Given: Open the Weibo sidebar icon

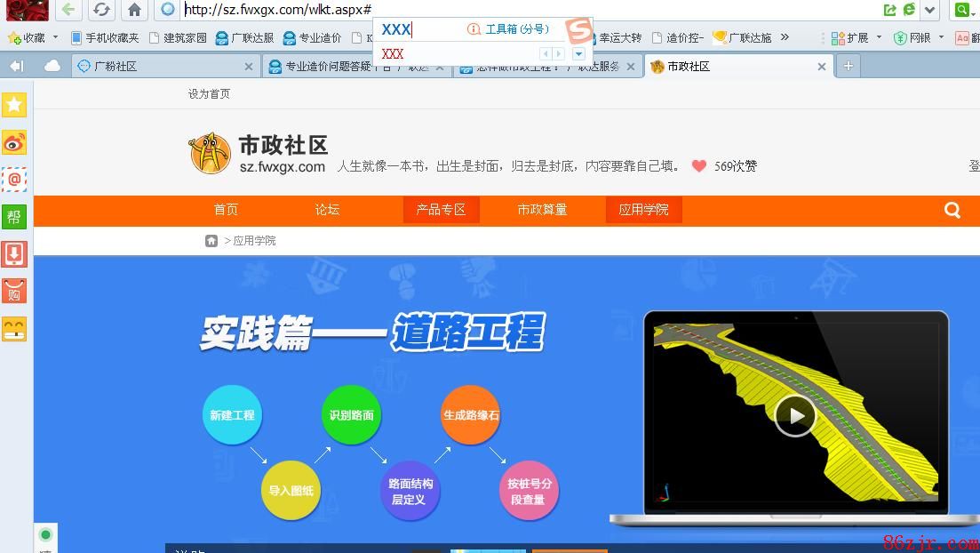Looking at the screenshot, I should [14, 142].
